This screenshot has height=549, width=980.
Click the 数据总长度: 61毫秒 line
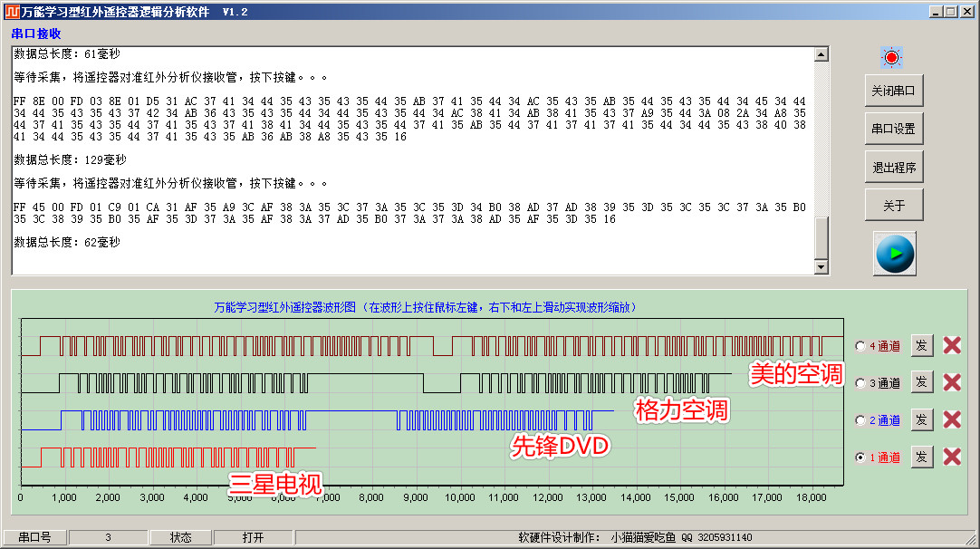[67, 53]
